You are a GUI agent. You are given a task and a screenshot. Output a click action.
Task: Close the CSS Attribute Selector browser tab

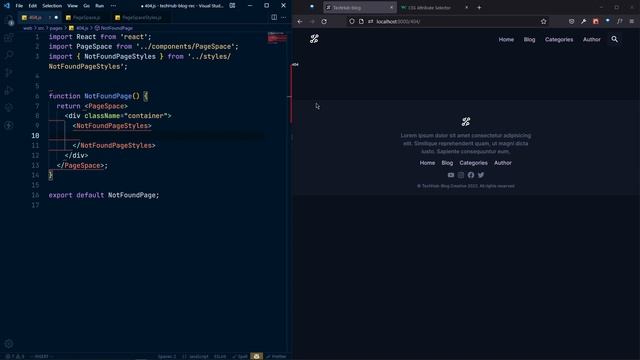point(467,7)
